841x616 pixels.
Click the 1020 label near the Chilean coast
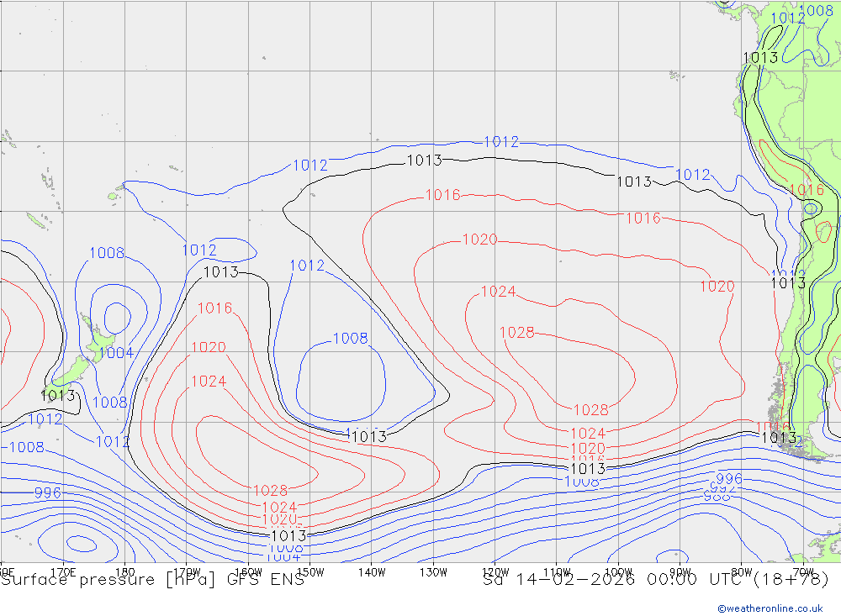click(717, 287)
